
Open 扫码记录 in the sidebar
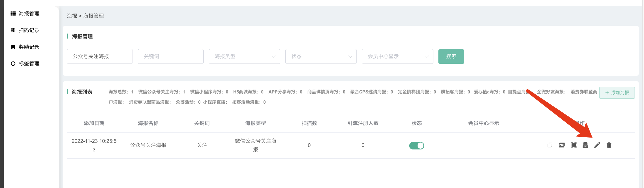[x=29, y=30]
